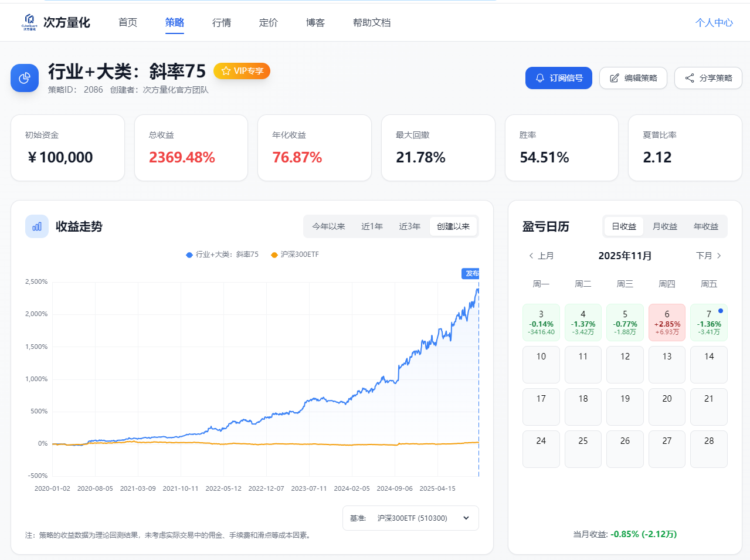This screenshot has width=750, height=560.
Task: Switch range to 今年以来
Action: [328, 226]
